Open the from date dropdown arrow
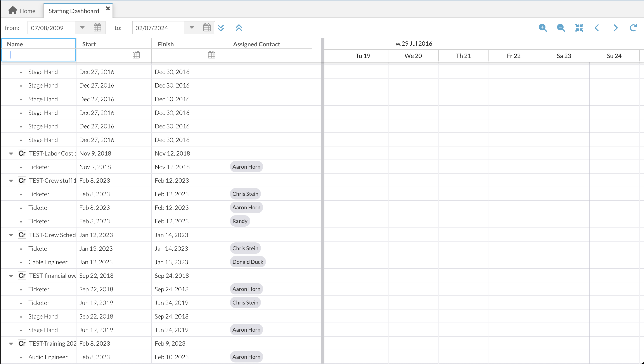 (82, 28)
